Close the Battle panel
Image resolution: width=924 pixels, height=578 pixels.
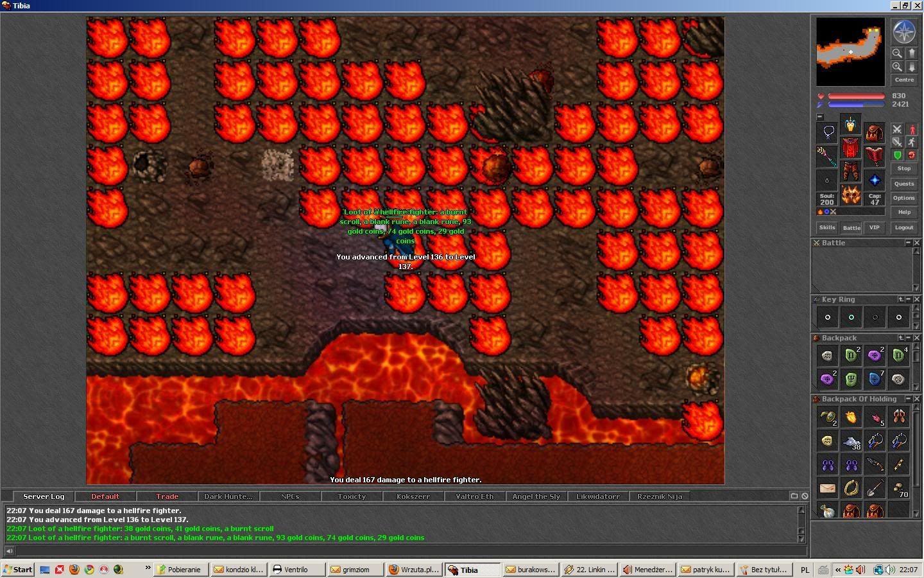pos(916,243)
